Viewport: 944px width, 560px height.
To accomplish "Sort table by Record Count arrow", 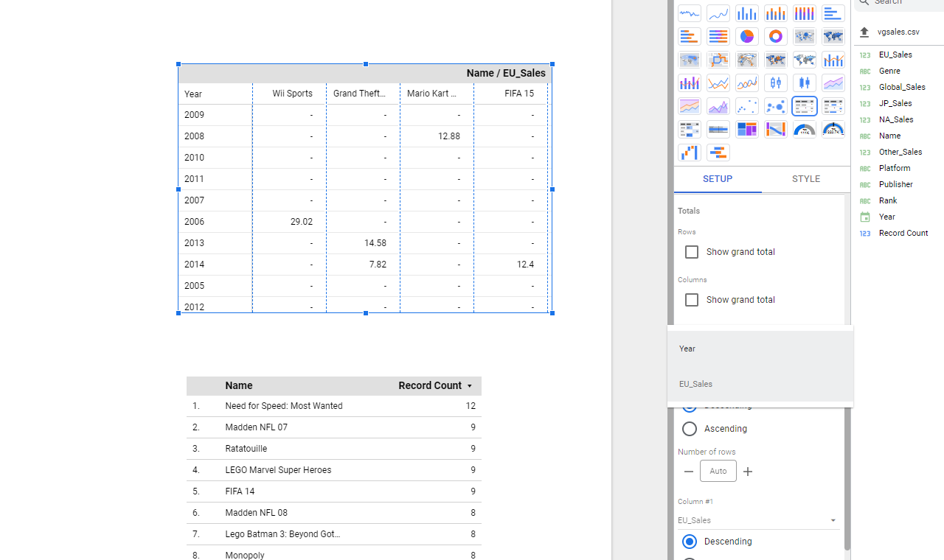I will tap(470, 386).
